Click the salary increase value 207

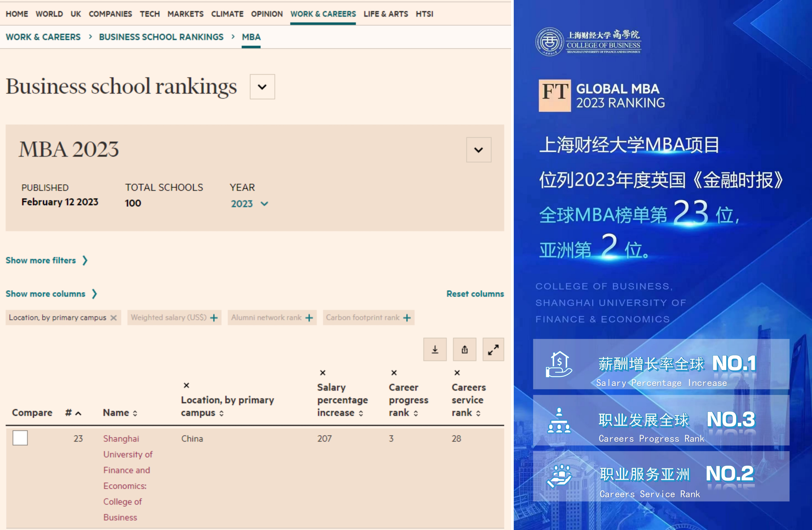[x=324, y=438]
